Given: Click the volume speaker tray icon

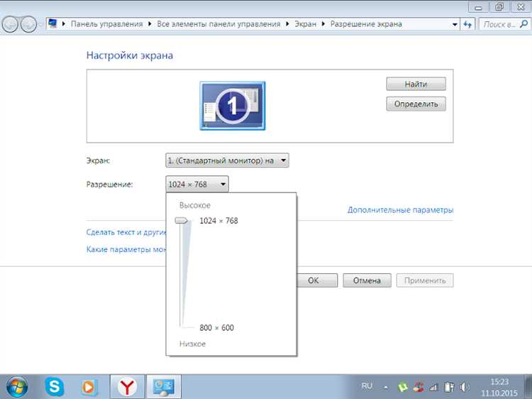Looking at the screenshot, I should pyautogui.click(x=465, y=387).
